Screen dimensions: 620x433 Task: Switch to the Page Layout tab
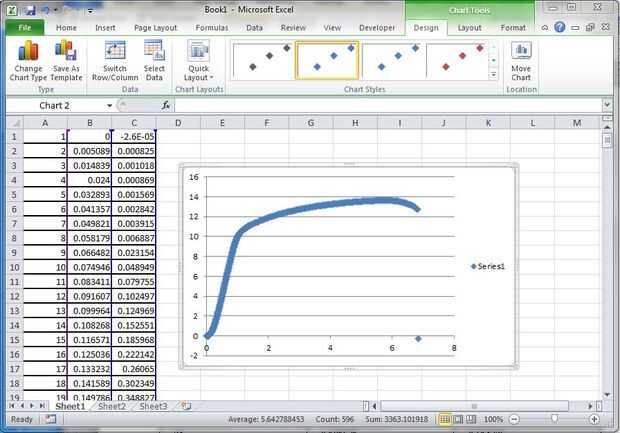pos(155,28)
